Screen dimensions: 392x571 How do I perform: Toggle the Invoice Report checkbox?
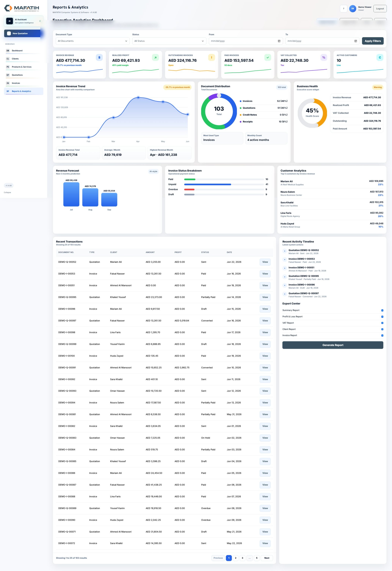click(x=382, y=335)
